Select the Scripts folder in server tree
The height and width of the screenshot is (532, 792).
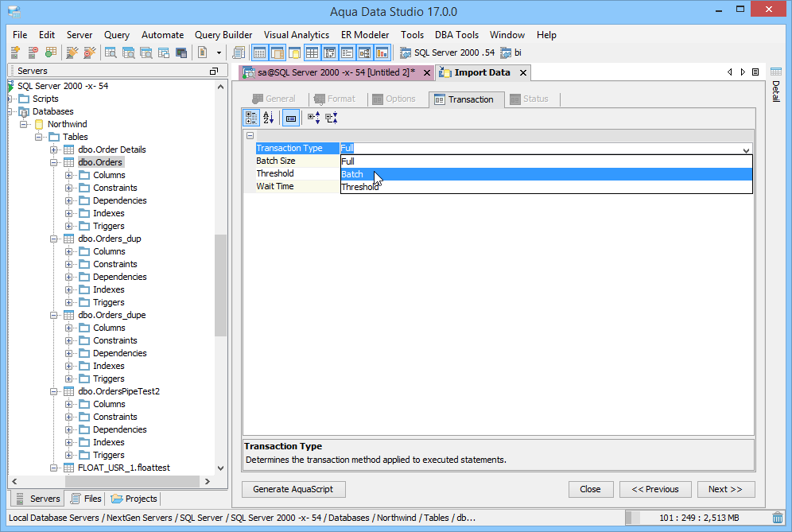[x=45, y=99]
